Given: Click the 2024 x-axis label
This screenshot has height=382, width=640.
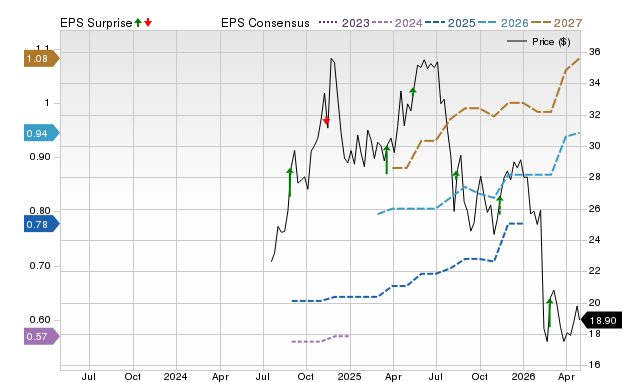Looking at the screenshot, I should [x=176, y=376].
